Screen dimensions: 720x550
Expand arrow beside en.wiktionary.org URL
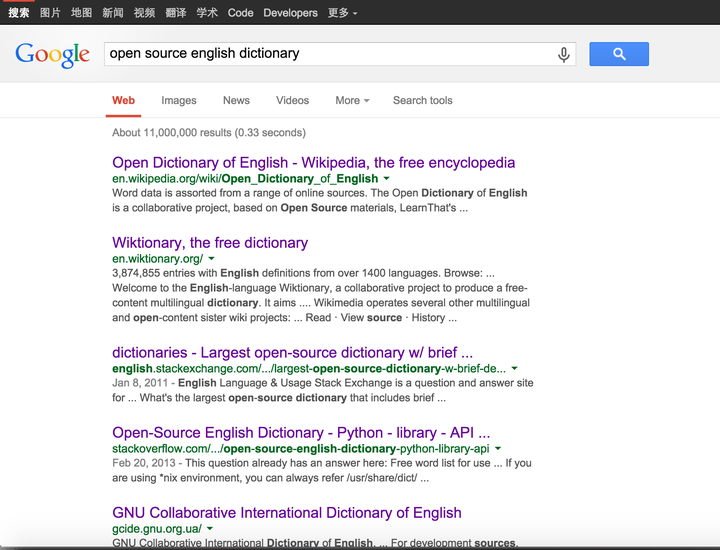pyautogui.click(x=211, y=258)
